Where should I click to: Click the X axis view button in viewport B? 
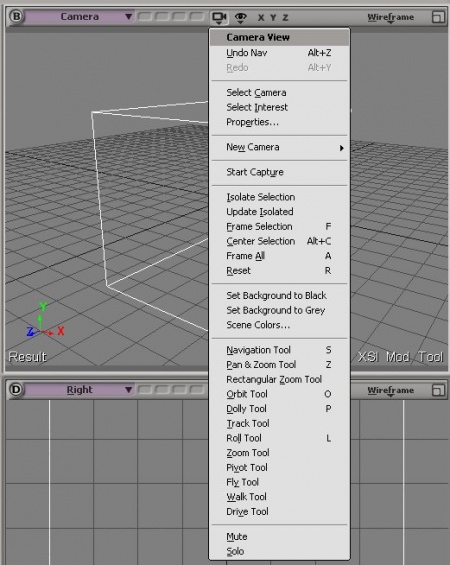pos(261,17)
